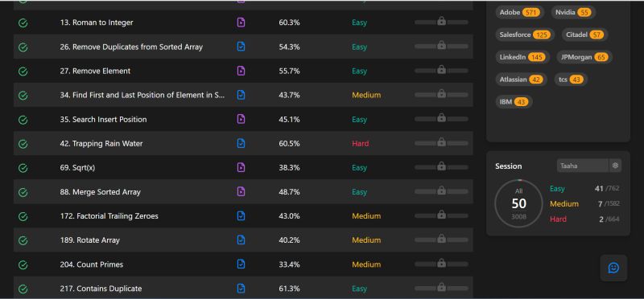This screenshot has height=299, width=644.
Task: Open video solution icon for Remove Element
Action: [x=241, y=71]
